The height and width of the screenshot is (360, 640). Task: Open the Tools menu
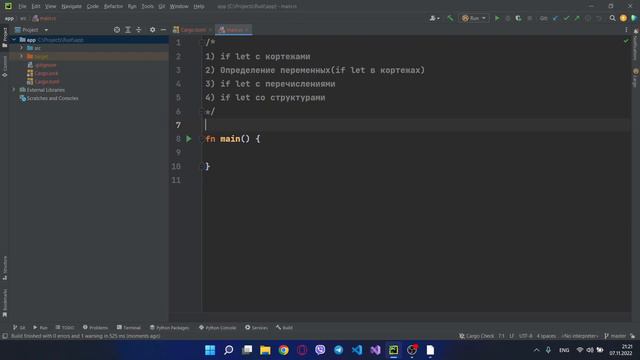pyautogui.click(x=147, y=7)
